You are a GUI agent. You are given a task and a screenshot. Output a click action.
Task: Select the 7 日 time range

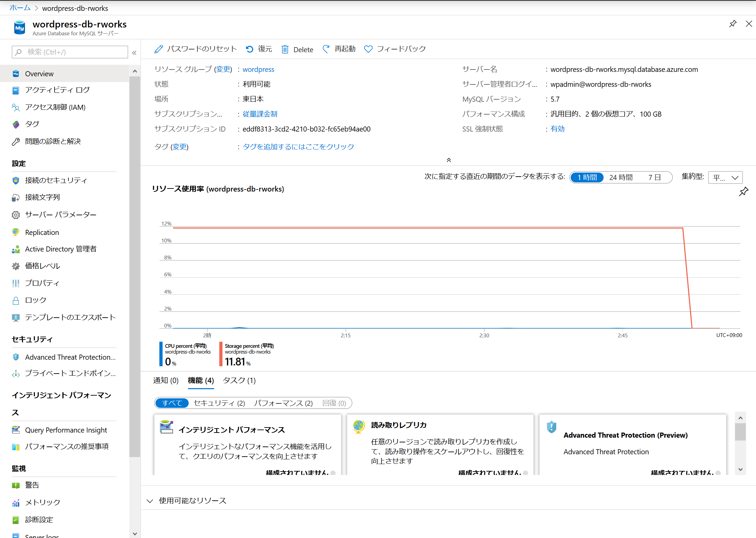(654, 177)
